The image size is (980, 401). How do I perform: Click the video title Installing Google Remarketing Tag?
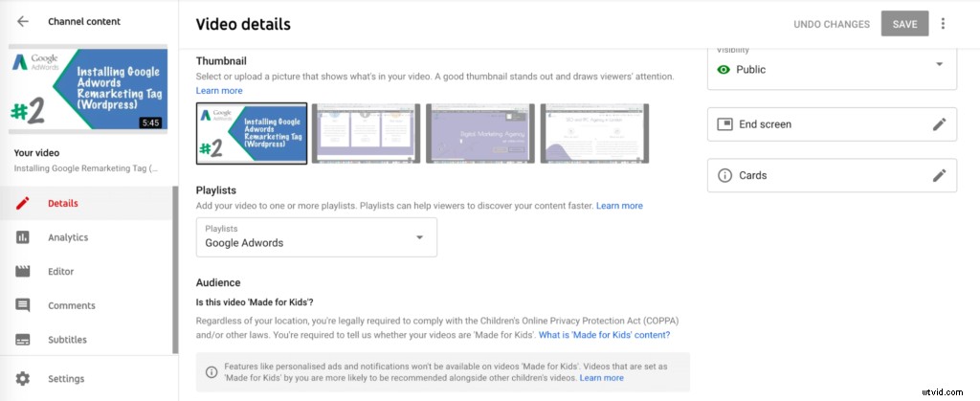point(86,168)
